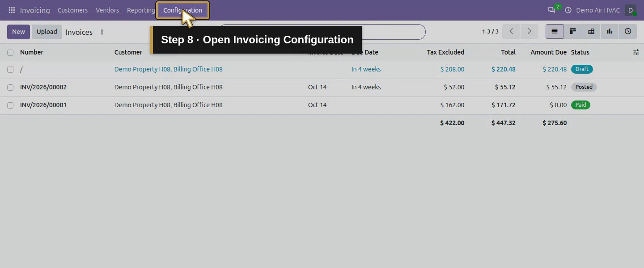Viewport: 644px width, 268px height.
Task: Go to next page of records
Action: [529, 31]
